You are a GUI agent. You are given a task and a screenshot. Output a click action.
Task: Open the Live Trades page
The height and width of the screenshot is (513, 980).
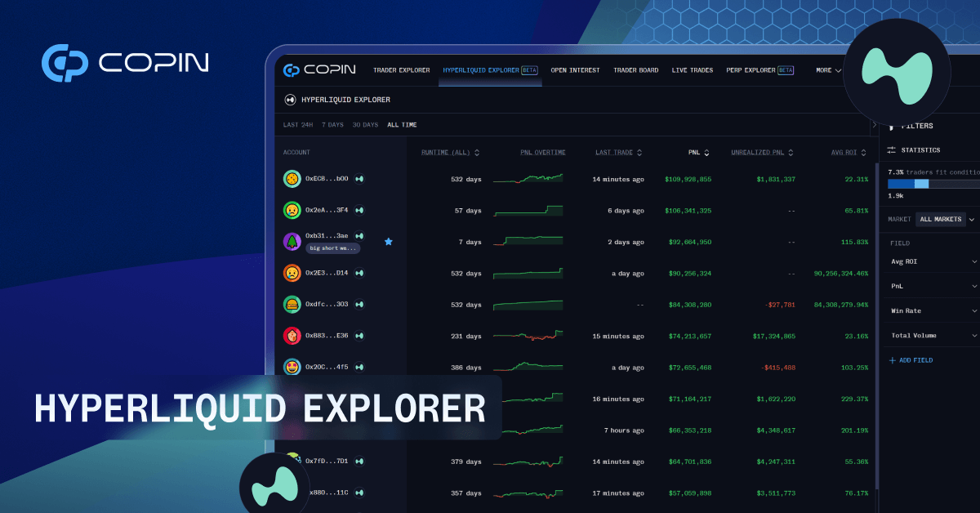pos(692,70)
